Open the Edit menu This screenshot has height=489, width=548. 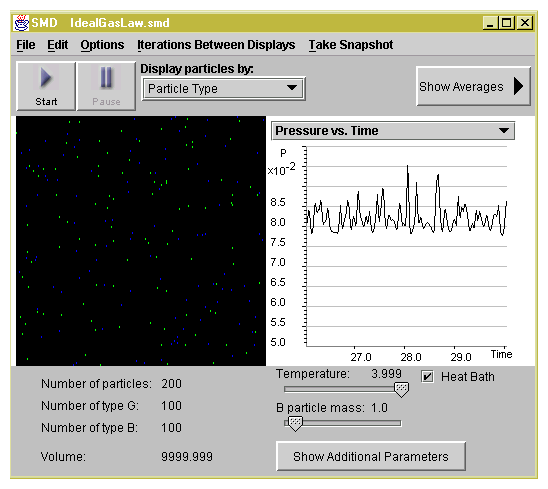click(58, 45)
